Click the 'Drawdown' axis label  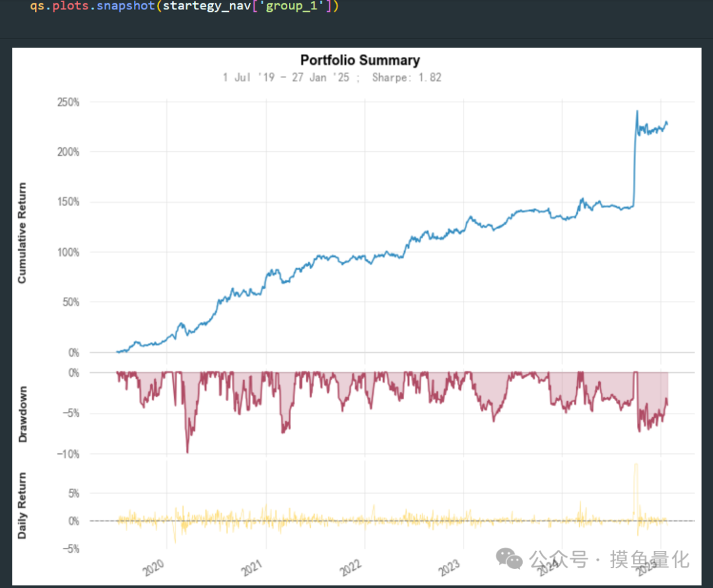coord(22,414)
